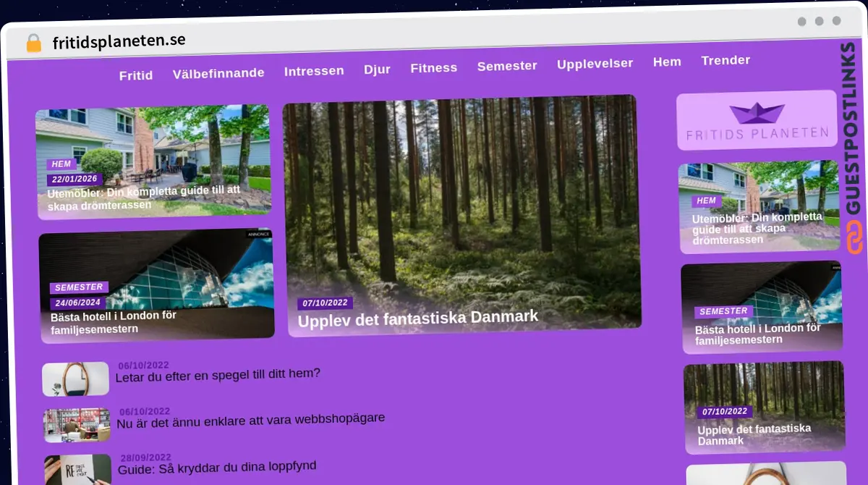Open the sidebar Utemöbler drömterassen card

759,206
